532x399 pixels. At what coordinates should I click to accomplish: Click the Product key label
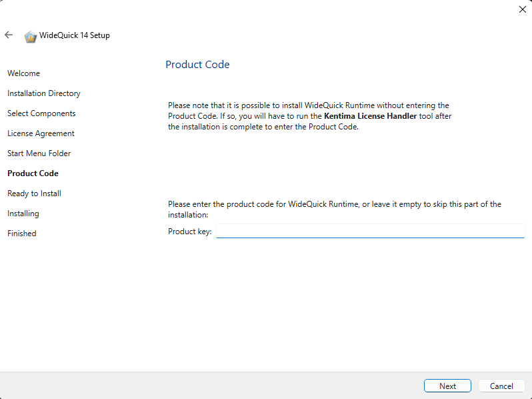pyautogui.click(x=189, y=232)
